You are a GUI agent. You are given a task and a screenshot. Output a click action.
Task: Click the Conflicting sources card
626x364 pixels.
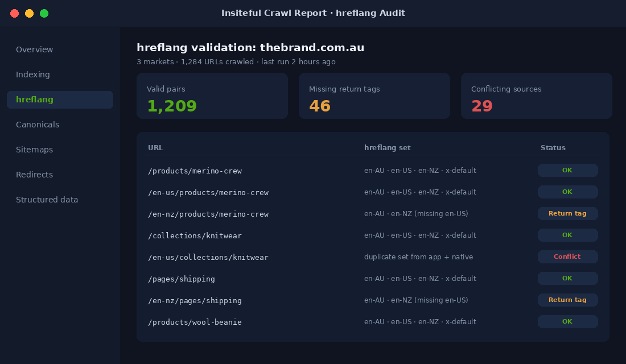(x=536, y=96)
